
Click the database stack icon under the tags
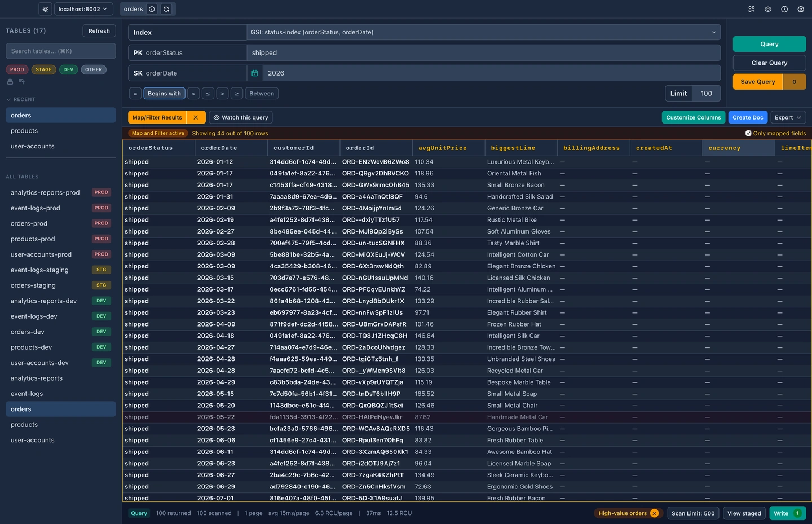(x=10, y=82)
